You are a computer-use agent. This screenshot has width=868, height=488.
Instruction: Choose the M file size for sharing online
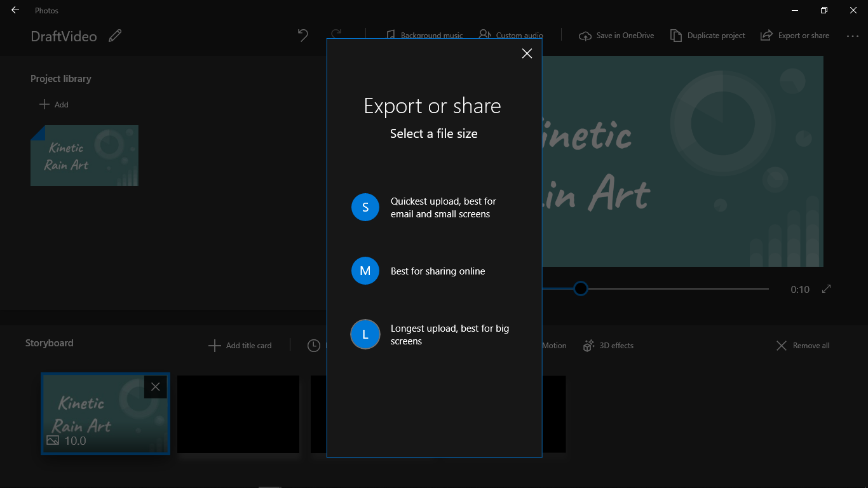365,271
